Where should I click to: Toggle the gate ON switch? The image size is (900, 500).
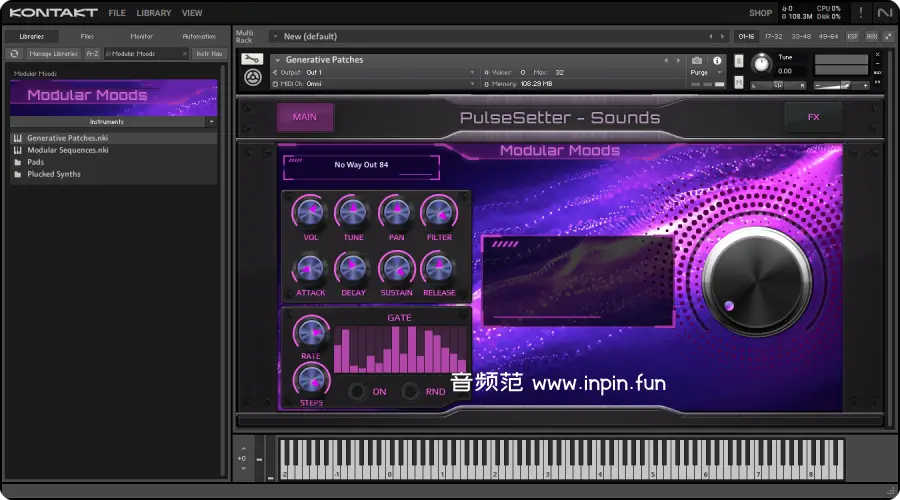click(x=357, y=391)
